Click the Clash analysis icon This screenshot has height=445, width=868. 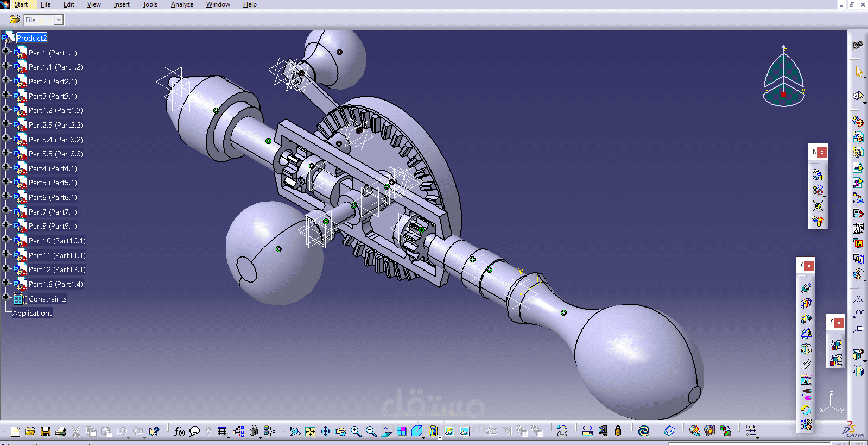[x=694, y=431]
